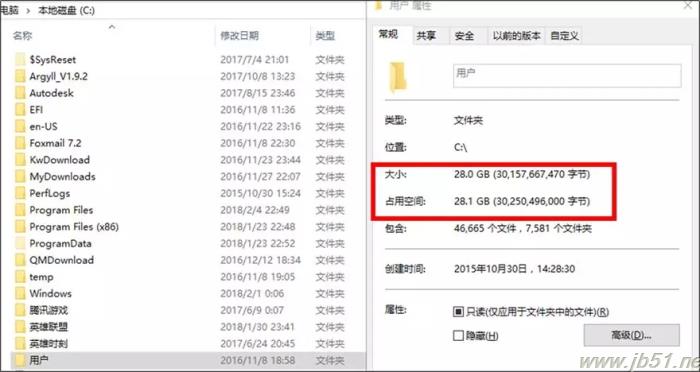Select the KwDownload folder name
This screenshot has height=372, width=700.
click(59, 160)
